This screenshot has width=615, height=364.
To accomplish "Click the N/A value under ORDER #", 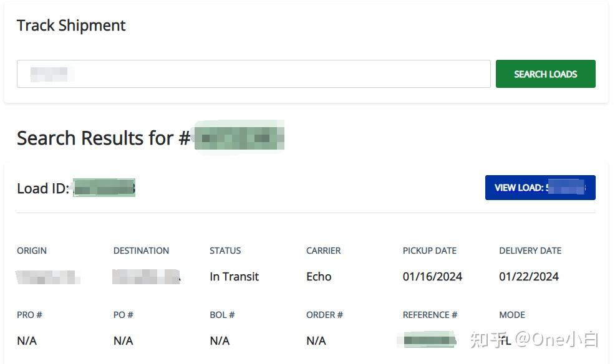I will pyautogui.click(x=316, y=341).
